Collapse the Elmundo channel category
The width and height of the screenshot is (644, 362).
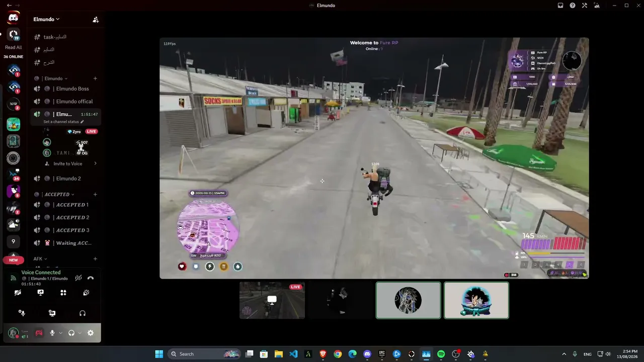click(x=55, y=78)
